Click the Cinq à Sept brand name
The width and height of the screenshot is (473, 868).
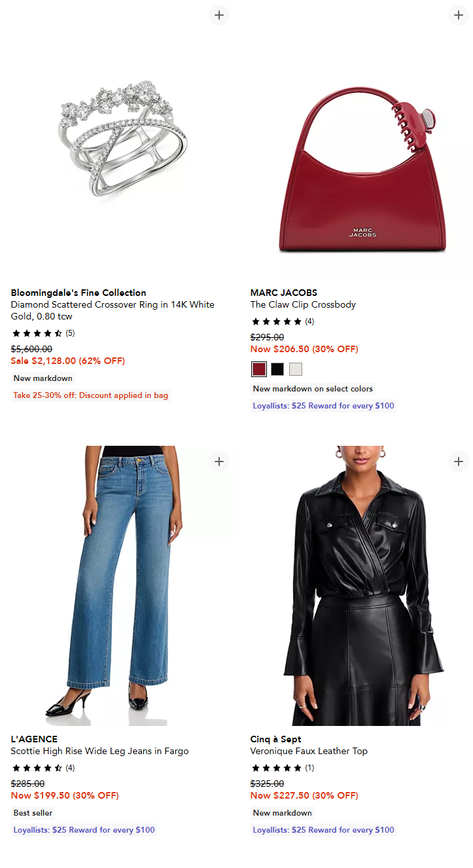[275, 739]
